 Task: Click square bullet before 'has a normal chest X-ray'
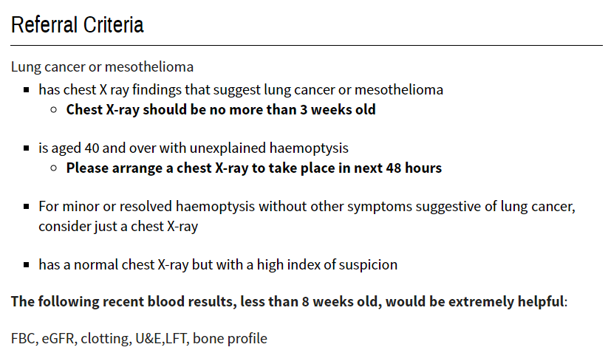(27, 264)
